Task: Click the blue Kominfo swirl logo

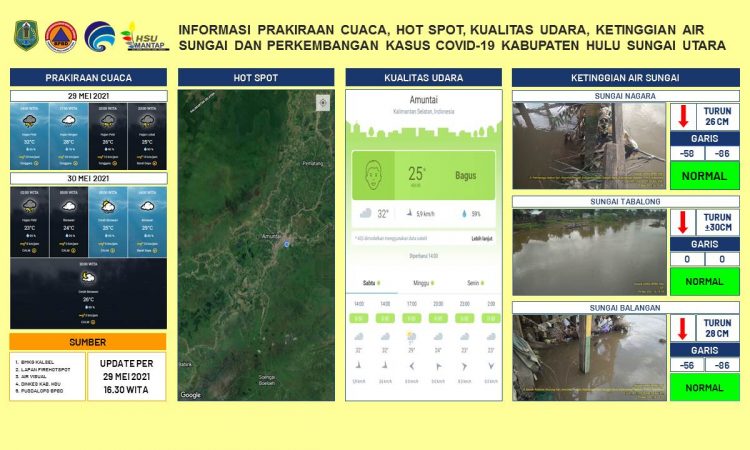Action: click(x=99, y=37)
